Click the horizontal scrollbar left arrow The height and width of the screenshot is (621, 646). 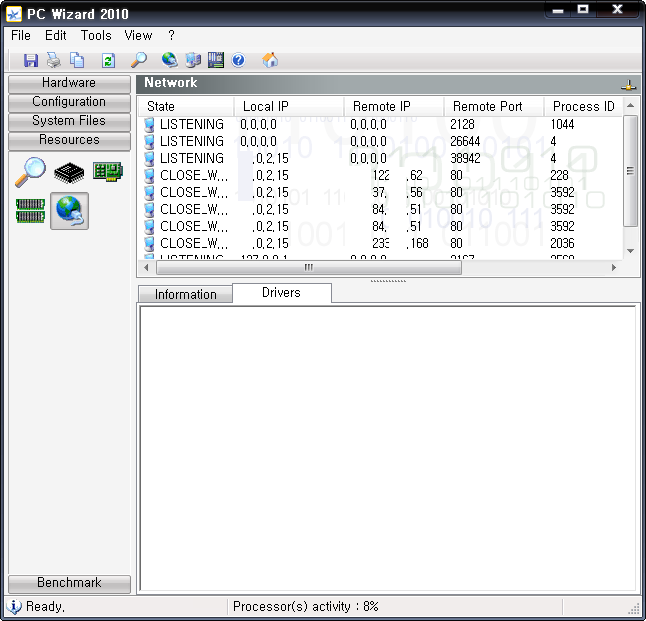[x=146, y=267]
